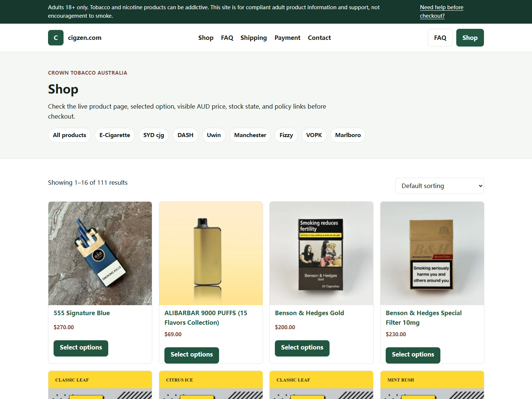
Task: Open the Shop navigation menu item
Action: click(x=206, y=38)
